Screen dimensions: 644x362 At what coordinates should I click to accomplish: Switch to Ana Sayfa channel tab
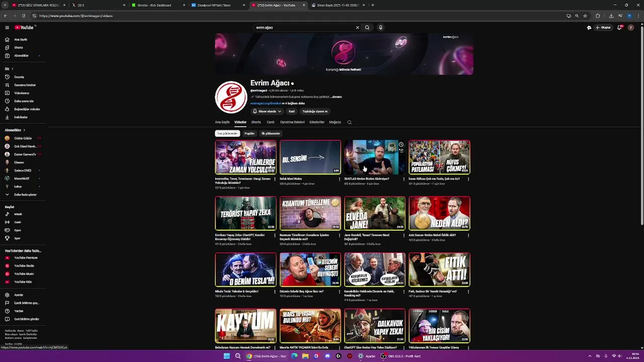click(222, 122)
